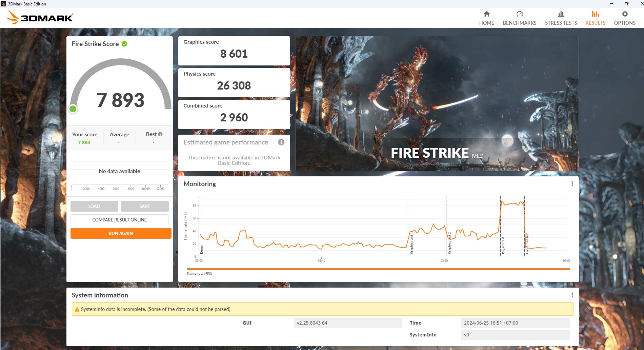Click the Stress Tests bar chart icon
The width and height of the screenshot is (644, 350).
tap(561, 14)
